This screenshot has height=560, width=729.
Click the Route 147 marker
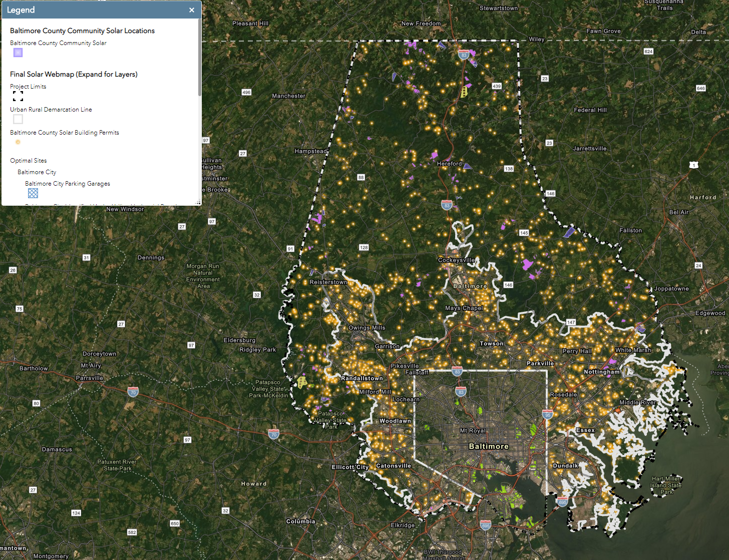pyautogui.click(x=571, y=322)
